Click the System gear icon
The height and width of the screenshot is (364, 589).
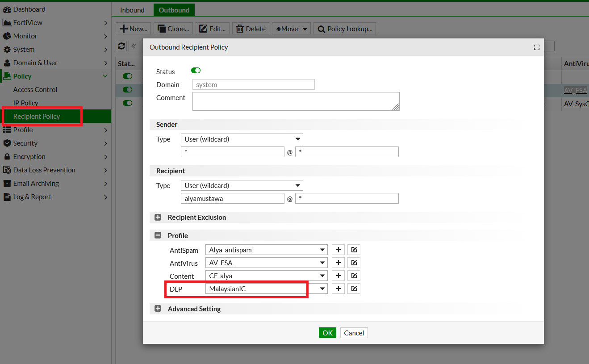(7, 50)
